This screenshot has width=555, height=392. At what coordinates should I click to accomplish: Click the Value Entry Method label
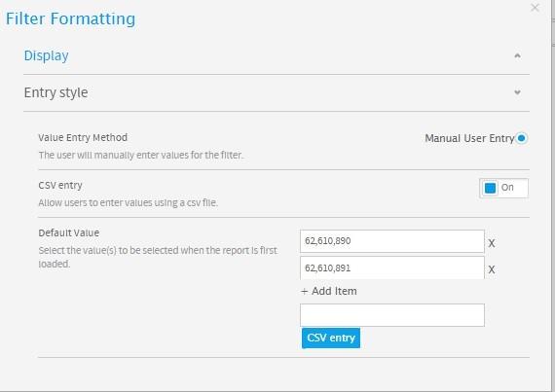[x=83, y=137]
